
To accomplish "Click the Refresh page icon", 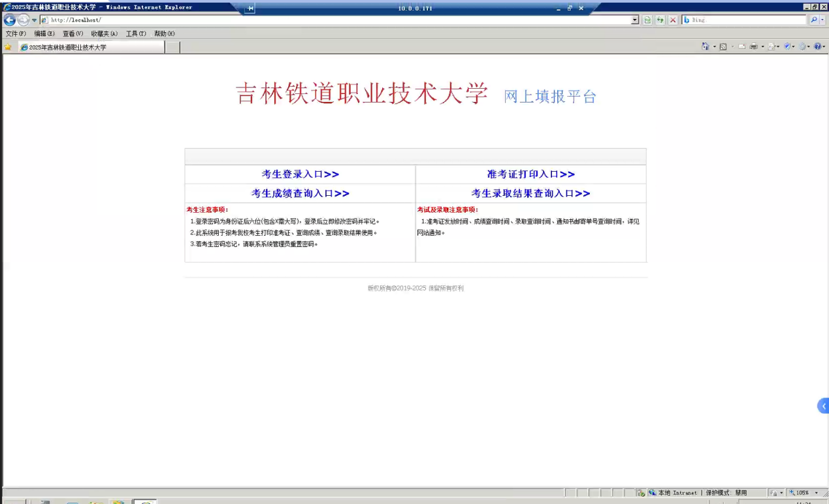I will (647, 20).
